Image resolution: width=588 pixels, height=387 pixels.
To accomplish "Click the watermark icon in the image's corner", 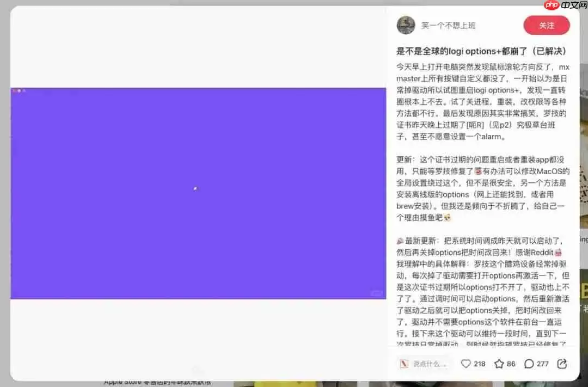I will point(376,293).
